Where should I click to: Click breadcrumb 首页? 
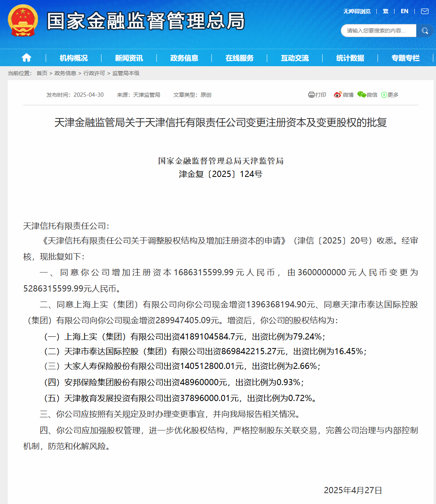coord(42,73)
